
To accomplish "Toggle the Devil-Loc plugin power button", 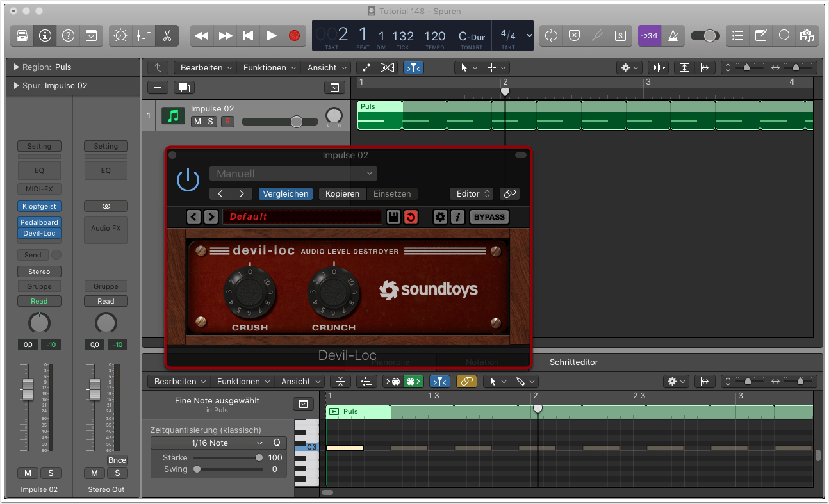I will click(x=188, y=180).
